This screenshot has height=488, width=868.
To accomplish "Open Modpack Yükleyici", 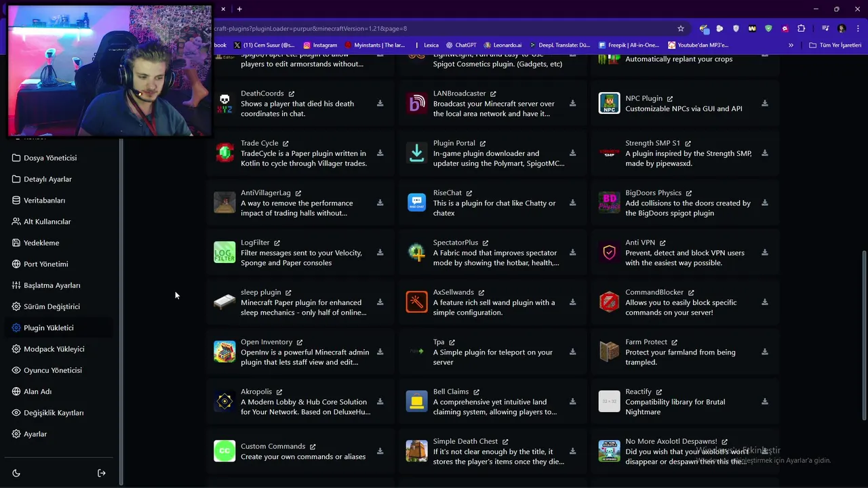I will click(59, 349).
